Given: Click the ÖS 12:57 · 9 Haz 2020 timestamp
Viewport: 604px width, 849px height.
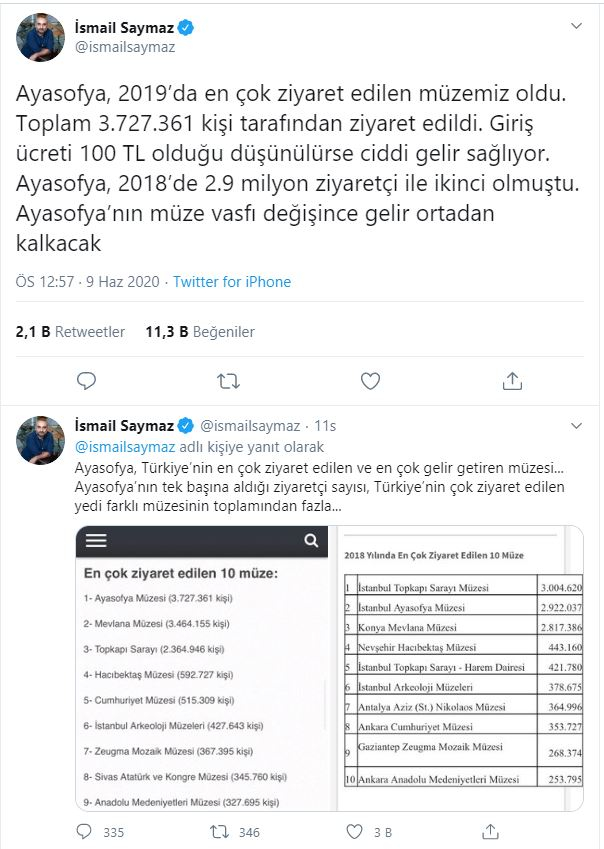Looking at the screenshot, I should (88, 282).
